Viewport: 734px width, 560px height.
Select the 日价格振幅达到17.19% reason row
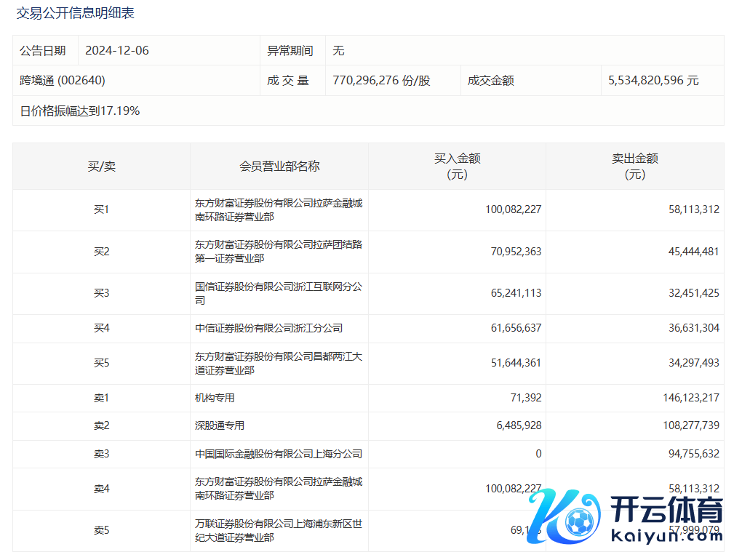[80, 111]
